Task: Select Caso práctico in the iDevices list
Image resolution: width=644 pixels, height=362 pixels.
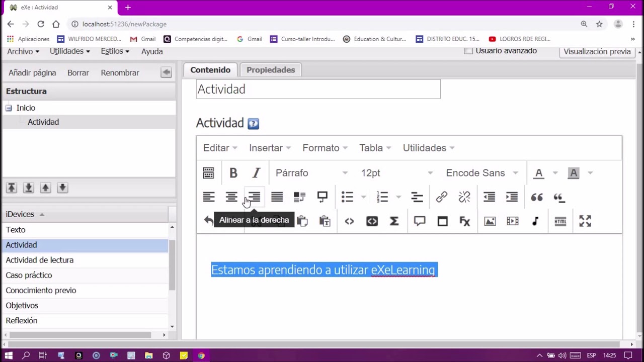Action: [x=85, y=275]
